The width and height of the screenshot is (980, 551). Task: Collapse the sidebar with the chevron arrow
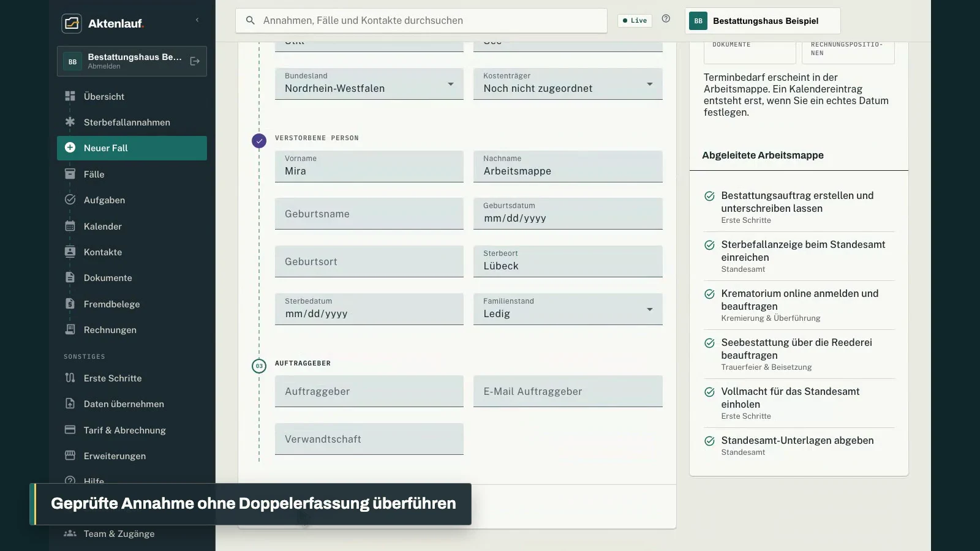pos(197,20)
